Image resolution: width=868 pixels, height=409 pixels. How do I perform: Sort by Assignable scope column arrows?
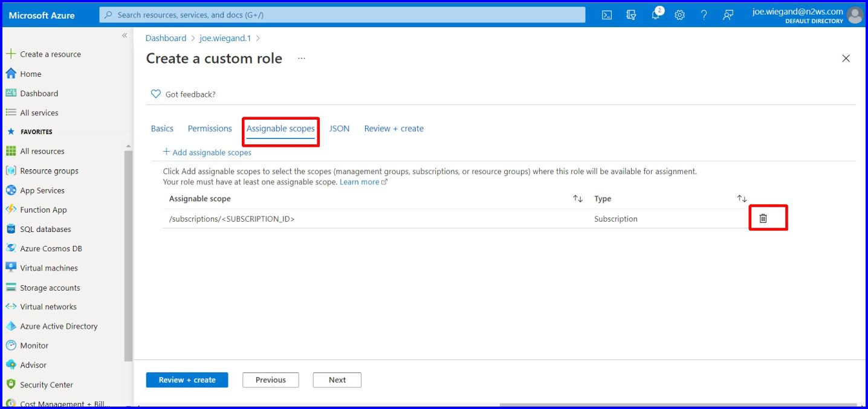click(578, 199)
